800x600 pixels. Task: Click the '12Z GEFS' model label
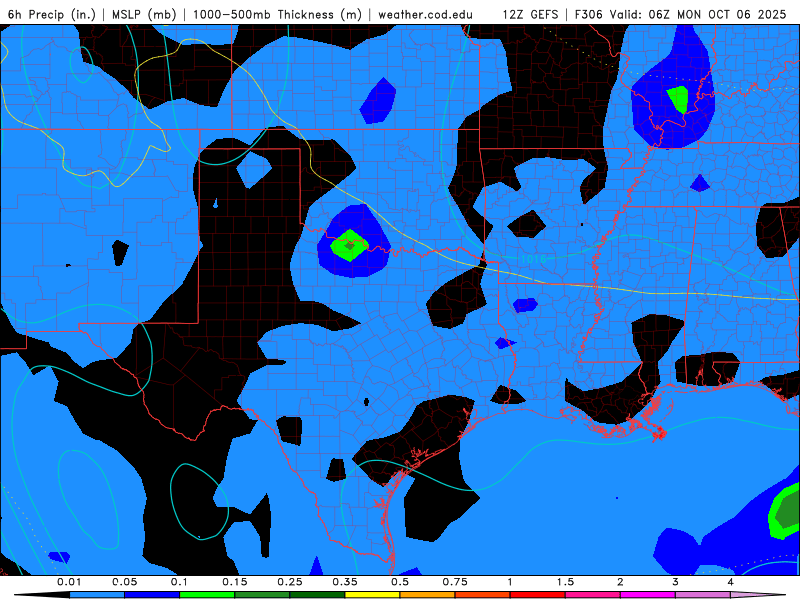click(x=530, y=14)
